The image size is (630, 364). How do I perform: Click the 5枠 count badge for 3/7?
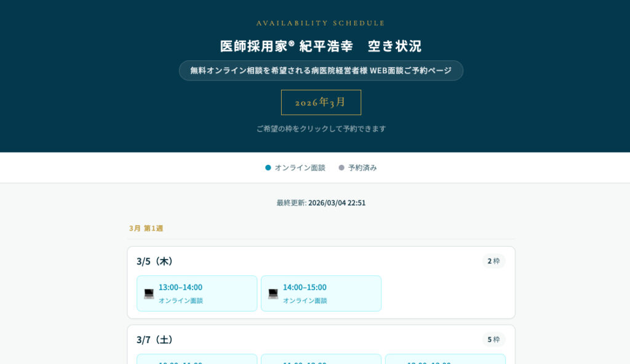(493, 339)
